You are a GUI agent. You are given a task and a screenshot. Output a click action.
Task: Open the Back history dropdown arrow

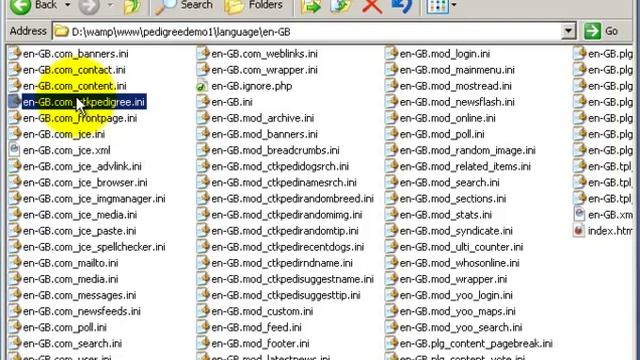click(68, 5)
